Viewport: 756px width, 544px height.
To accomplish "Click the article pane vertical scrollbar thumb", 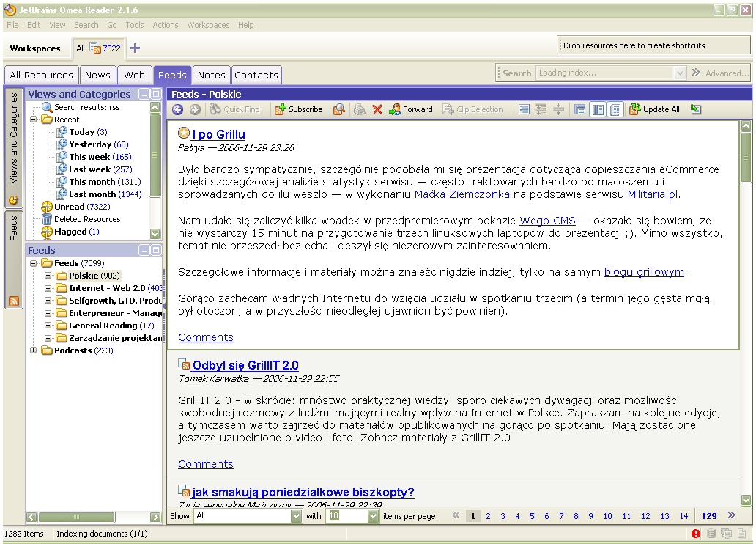I will click(x=746, y=158).
